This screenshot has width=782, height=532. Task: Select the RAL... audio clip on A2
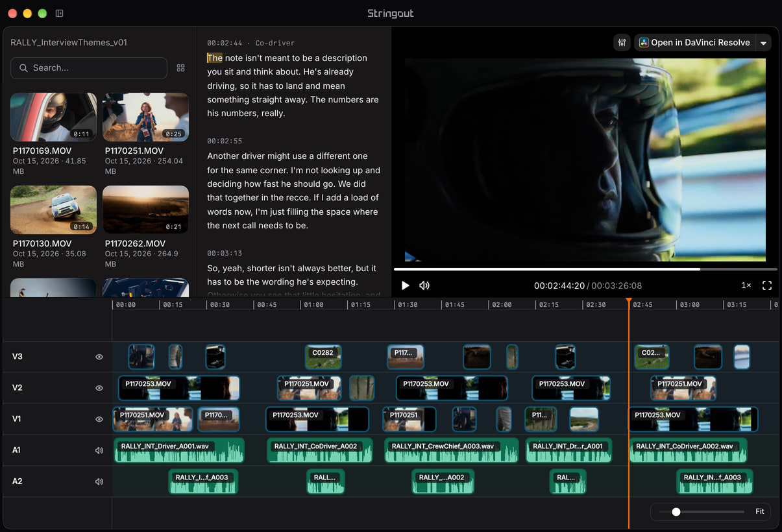pos(568,481)
